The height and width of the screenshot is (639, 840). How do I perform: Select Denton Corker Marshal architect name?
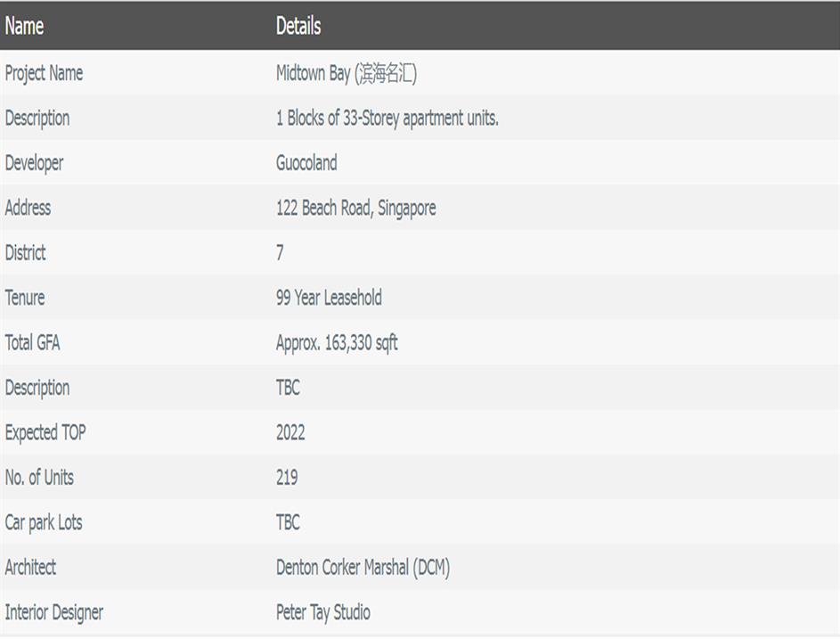(x=363, y=568)
